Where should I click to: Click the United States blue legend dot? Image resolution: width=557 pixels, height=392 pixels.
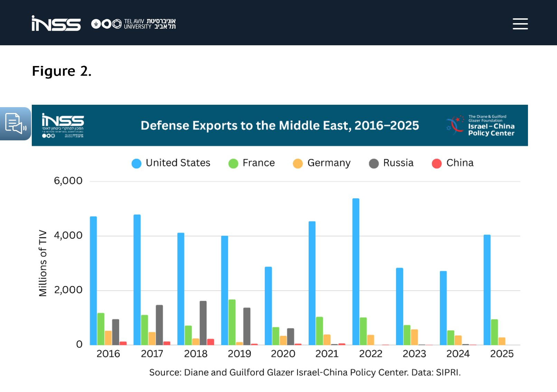pos(136,164)
